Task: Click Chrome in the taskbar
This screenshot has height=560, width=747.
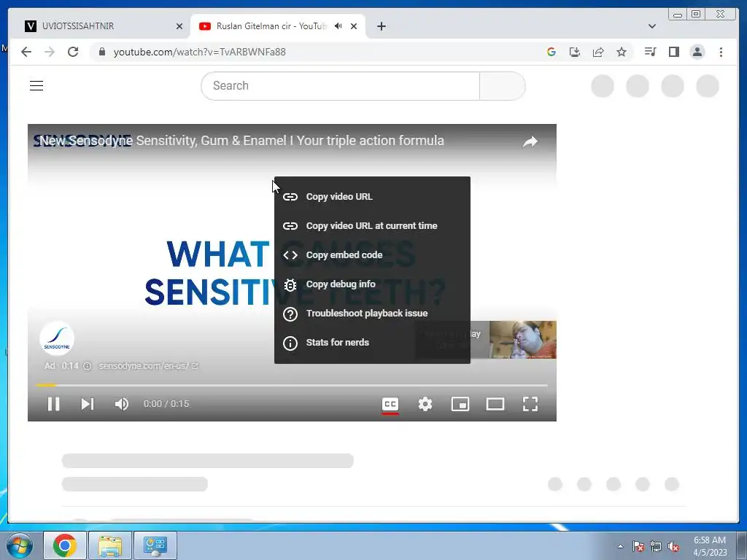Action: point(65,545)
